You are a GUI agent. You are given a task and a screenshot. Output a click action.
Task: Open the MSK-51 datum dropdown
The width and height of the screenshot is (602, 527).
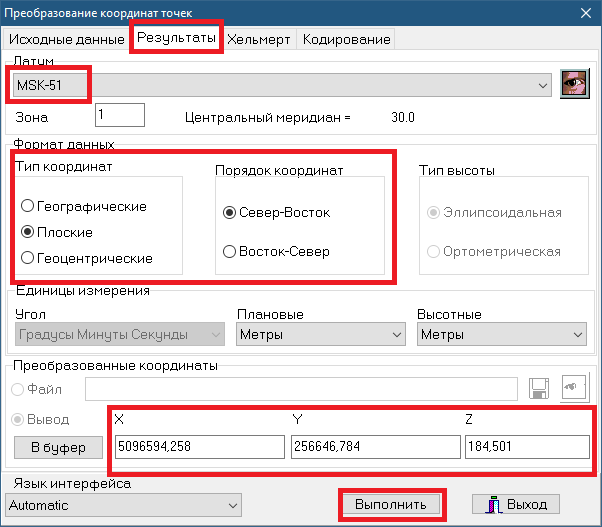click(x=544, y=86)
